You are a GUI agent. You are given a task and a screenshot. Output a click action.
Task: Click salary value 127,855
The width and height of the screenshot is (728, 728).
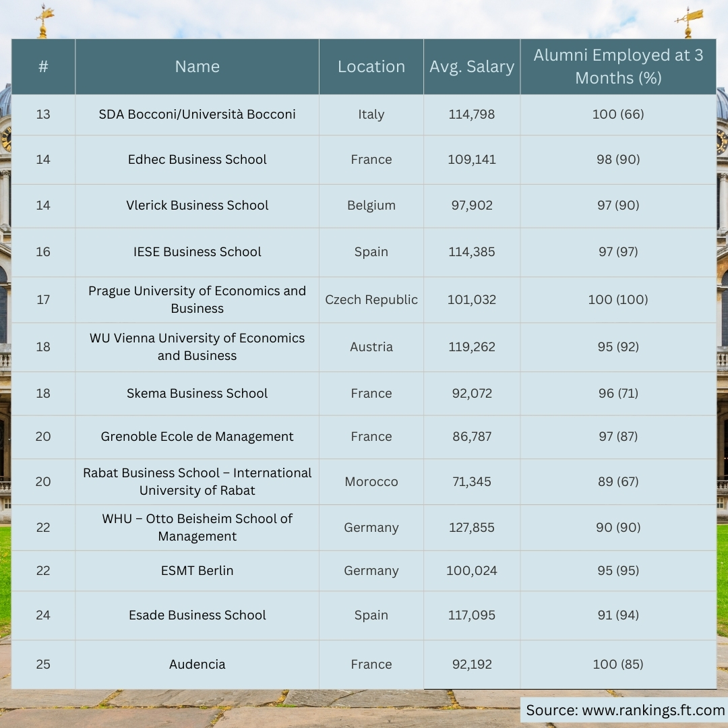(x=472, y=528)
